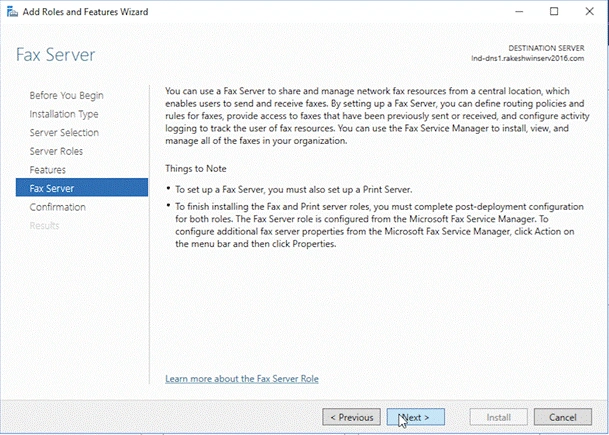Click the wizard title bar app icon
Viewport: 609px width, 435px height.
(x=12, y=12)
